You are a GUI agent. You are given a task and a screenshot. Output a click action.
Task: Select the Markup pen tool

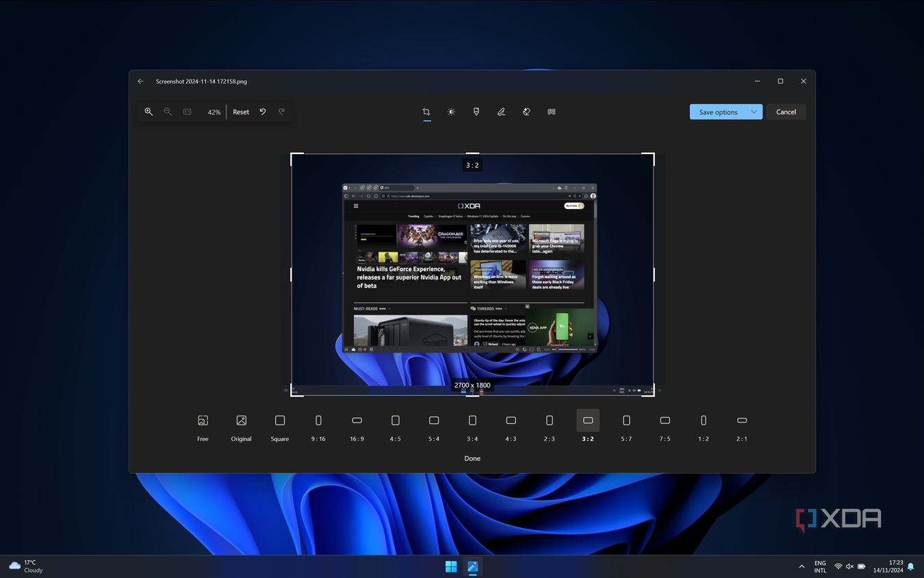pos(501,112)
